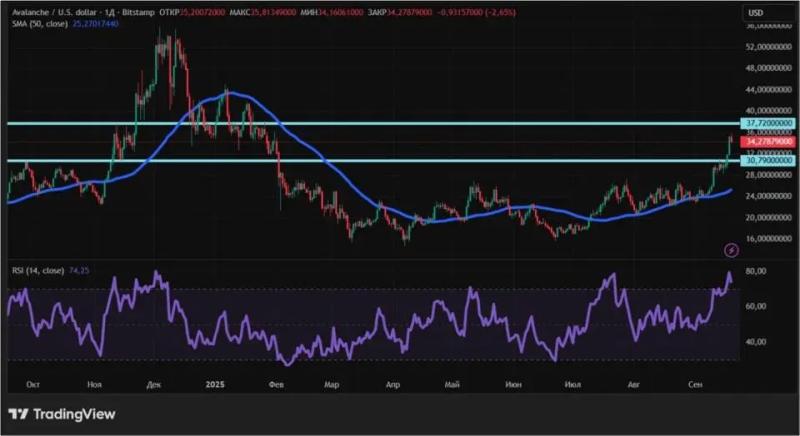Click the TradingView logo

point(62,414)
